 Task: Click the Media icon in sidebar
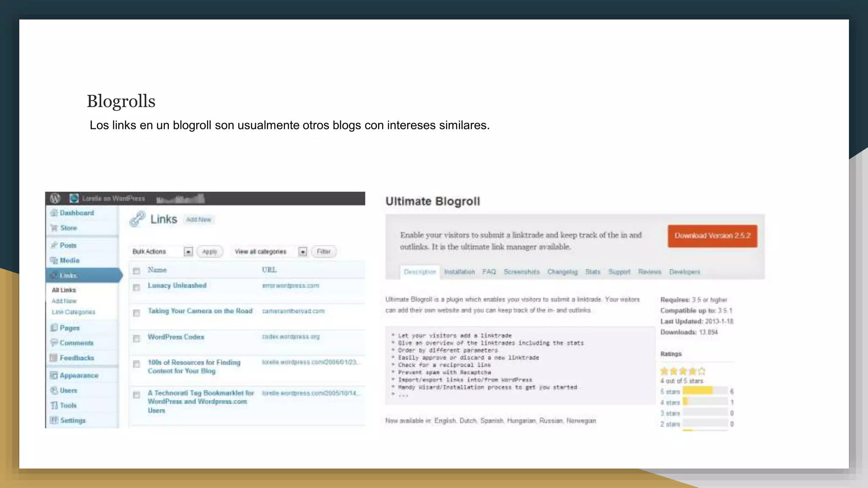click(54, 260)
